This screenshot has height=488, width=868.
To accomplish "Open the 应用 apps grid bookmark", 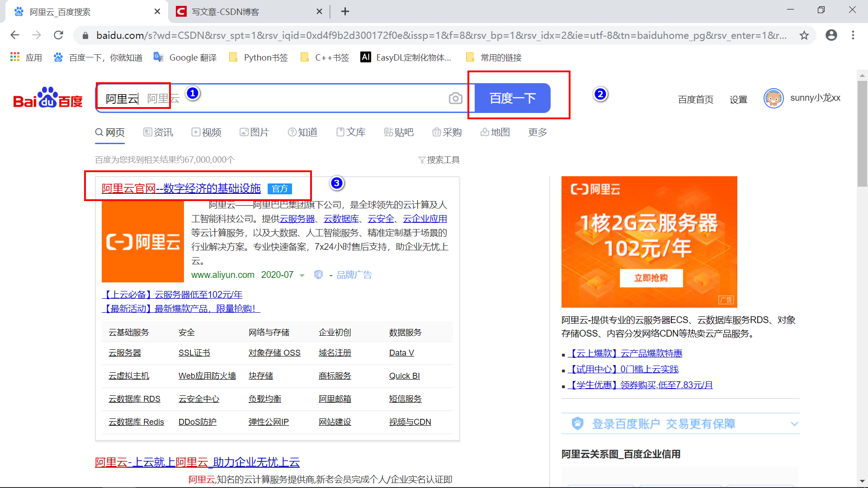I will coord(26,57).
